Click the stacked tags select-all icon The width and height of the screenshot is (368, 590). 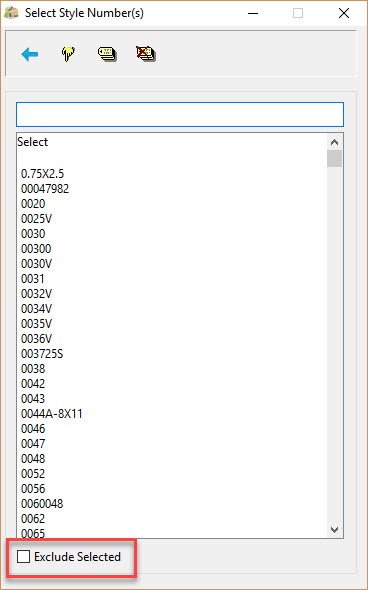coord(107,54)
